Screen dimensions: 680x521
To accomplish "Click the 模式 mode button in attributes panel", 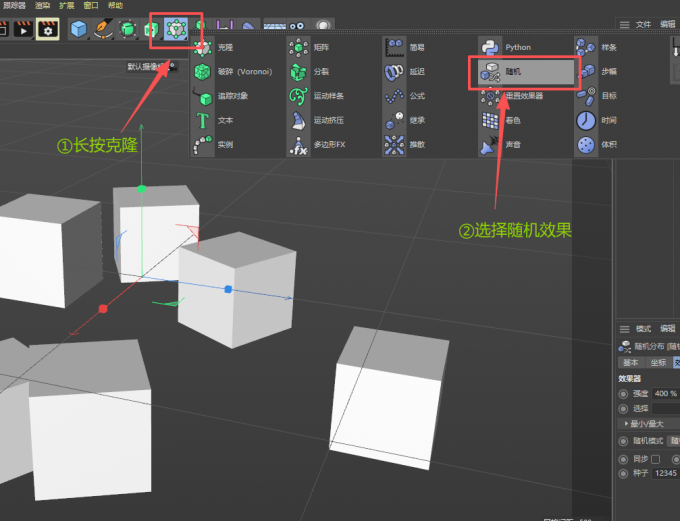I will [x=643, y=329].
